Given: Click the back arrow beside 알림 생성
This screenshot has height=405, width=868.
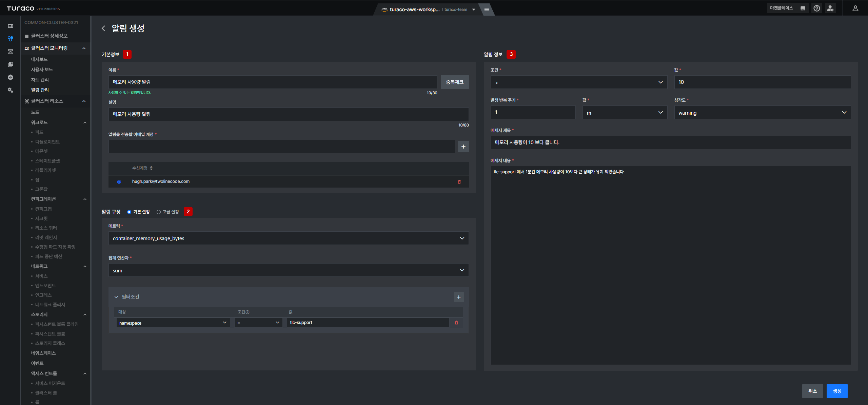Looking at the screenshot, I should (x=103, y=28).
